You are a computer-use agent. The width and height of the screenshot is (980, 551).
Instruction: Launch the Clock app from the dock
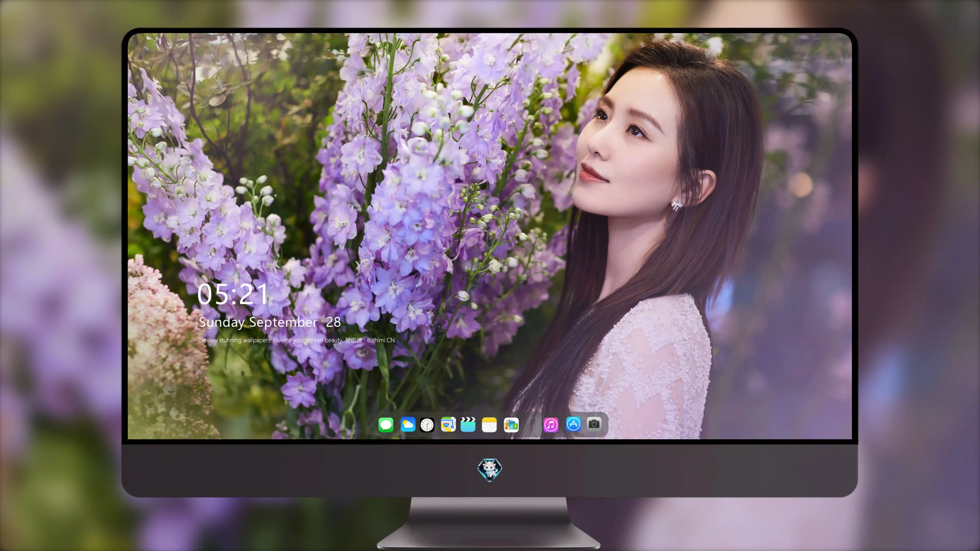(427, 424)
